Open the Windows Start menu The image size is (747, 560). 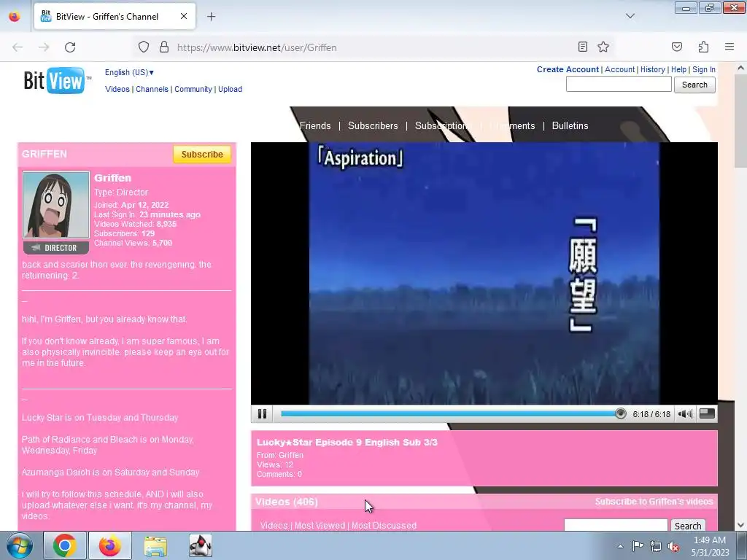tap(20, 545)
